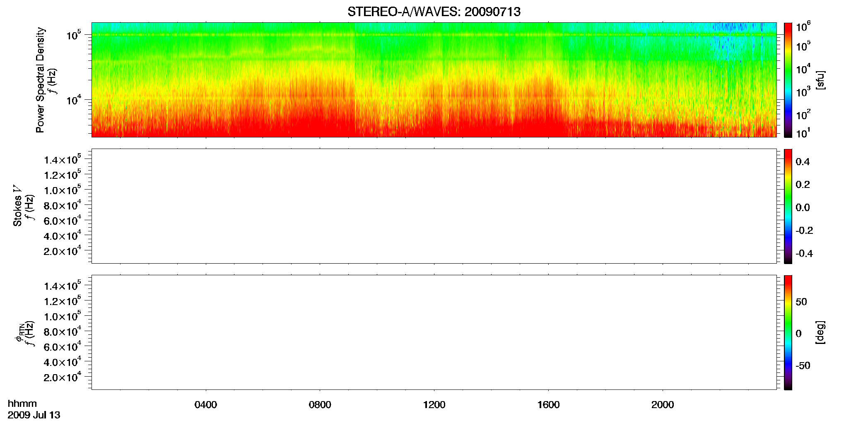Click the 2000 time tick label
Screen dimensions: 868x447
pos(663,405)
